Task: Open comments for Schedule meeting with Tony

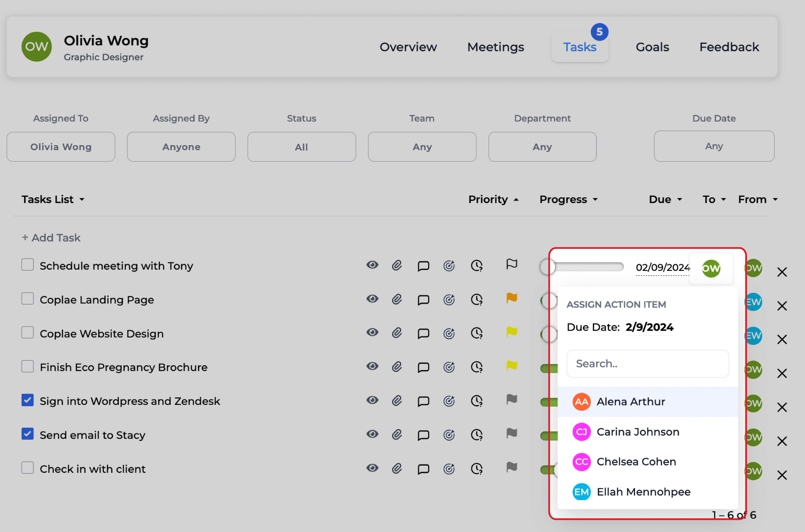Action: (x=423, y=266)
